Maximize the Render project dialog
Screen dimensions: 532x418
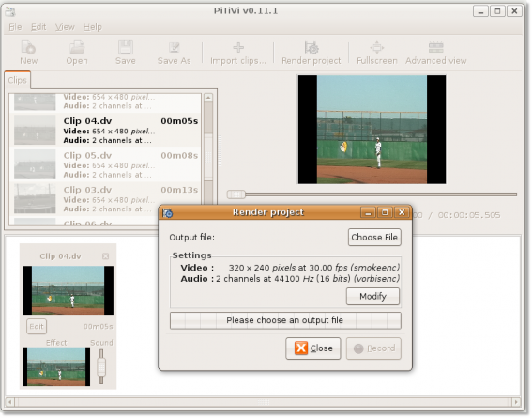tap(385, 212)
